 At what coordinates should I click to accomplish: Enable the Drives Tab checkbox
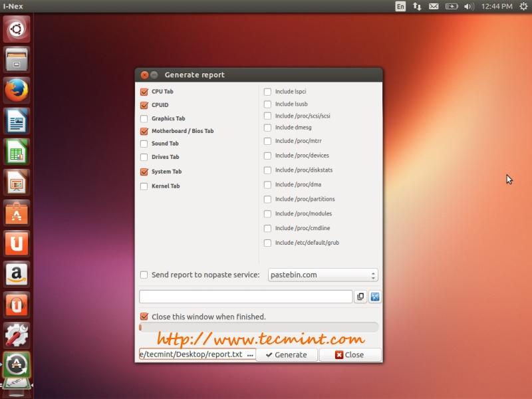tap(144, 157)
